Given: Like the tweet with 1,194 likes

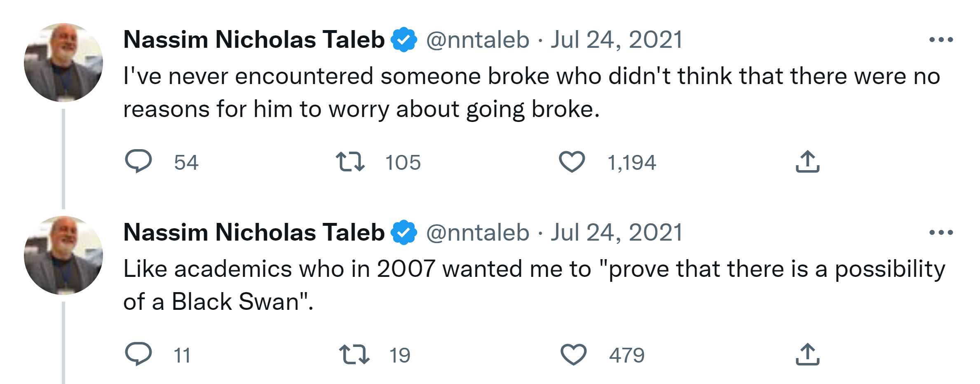Looking at the screenshot, I should coord(572,161).
